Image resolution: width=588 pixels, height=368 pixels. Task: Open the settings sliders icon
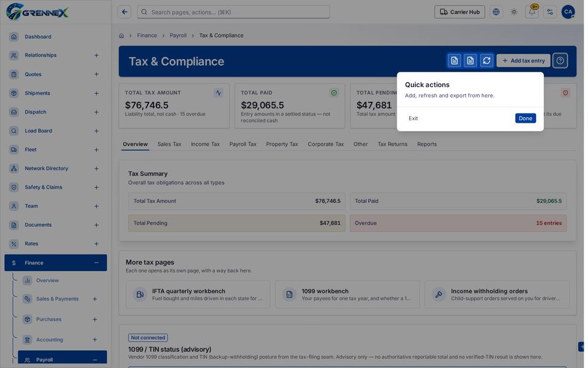point(550,12)
